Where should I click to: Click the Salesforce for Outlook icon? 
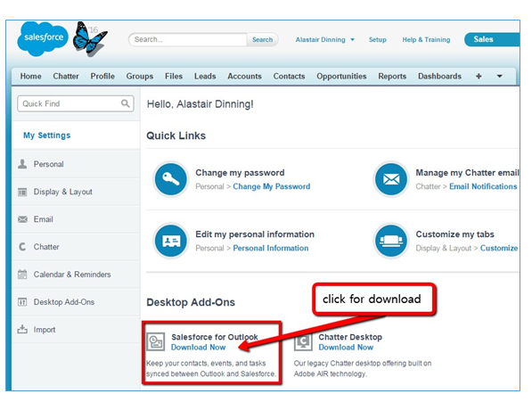click(x=156, y=341)
